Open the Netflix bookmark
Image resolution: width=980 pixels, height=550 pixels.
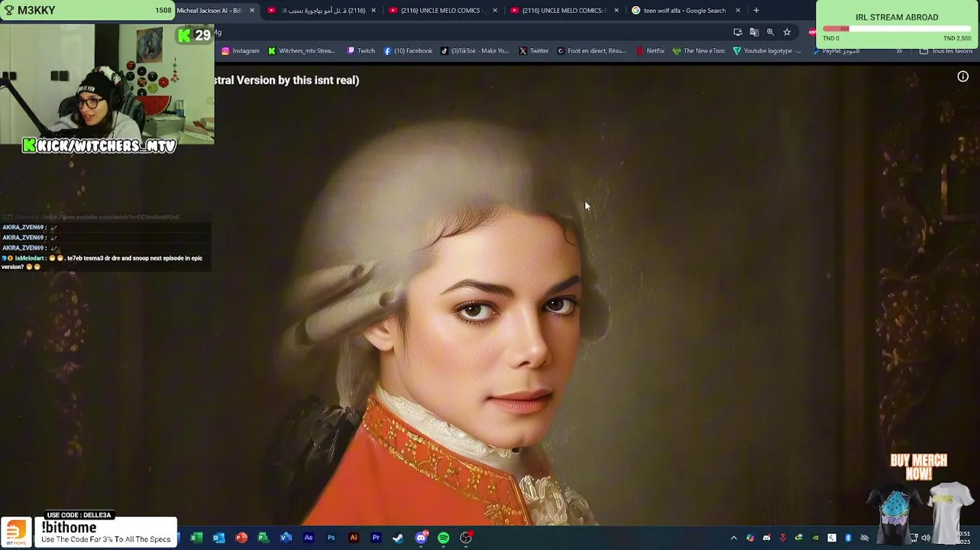[x=650, y=51]
